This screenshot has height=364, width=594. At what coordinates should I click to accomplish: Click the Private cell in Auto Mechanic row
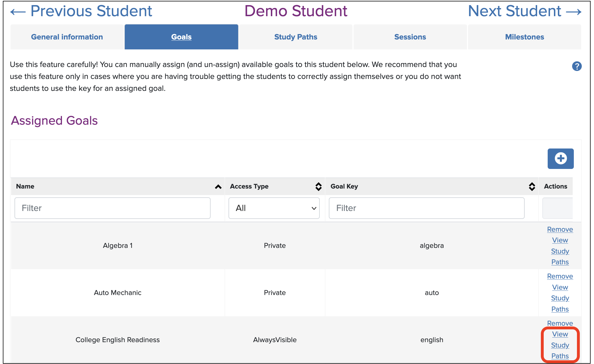click(275, 293)
